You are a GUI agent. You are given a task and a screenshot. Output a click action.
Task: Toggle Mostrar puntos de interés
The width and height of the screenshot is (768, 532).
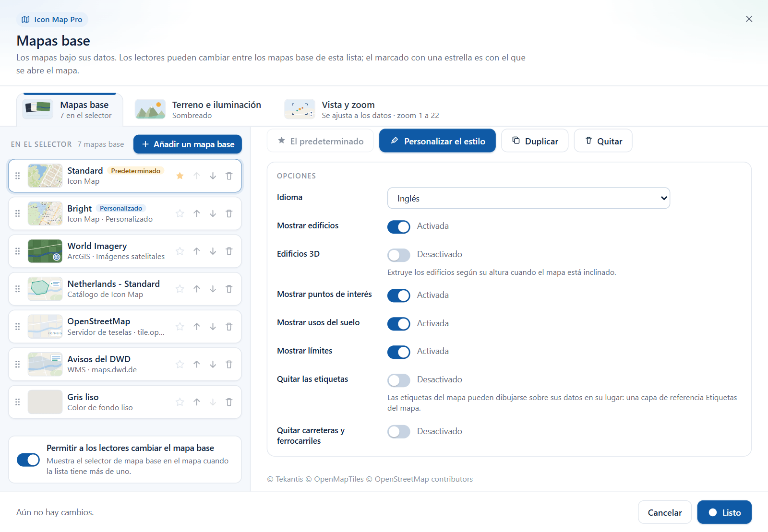(399, 296)
